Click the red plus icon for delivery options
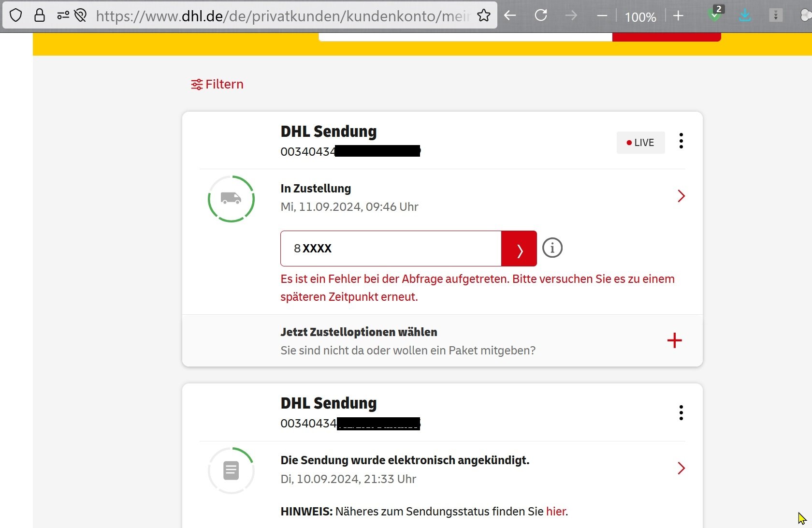The width and height of the screenshot is (812, 528). (674, 340)
